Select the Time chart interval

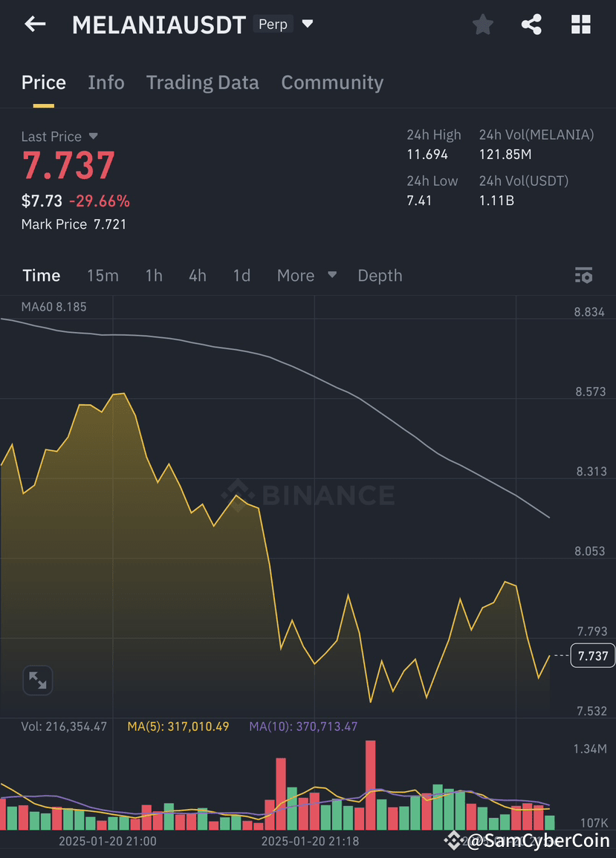[42, 276]
